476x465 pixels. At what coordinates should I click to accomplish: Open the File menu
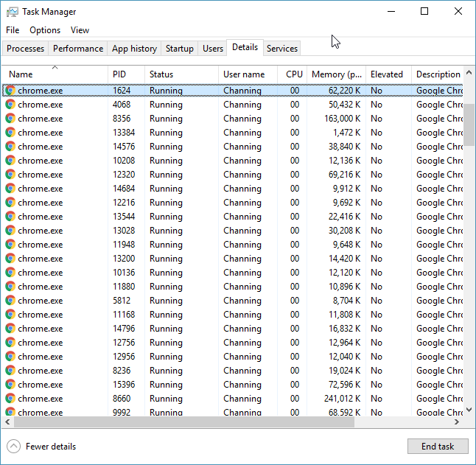pos(13,30)
